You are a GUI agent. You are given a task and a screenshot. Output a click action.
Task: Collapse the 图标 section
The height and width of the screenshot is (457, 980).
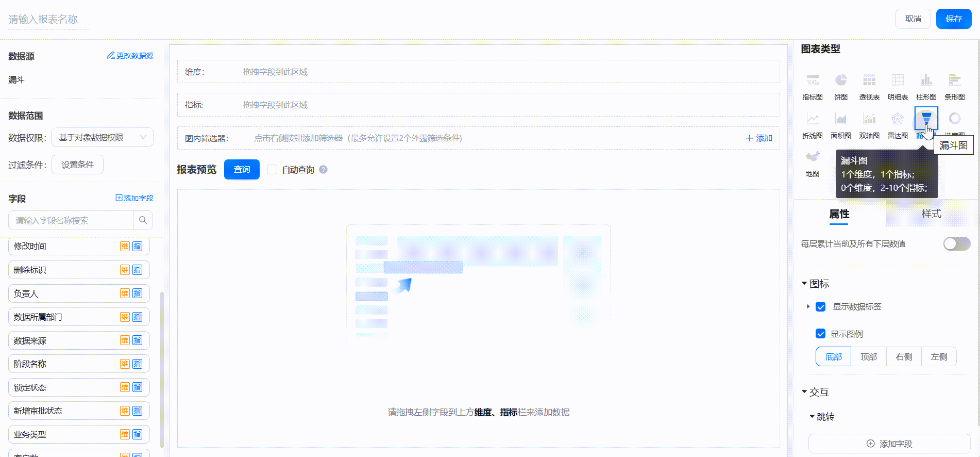804,283
